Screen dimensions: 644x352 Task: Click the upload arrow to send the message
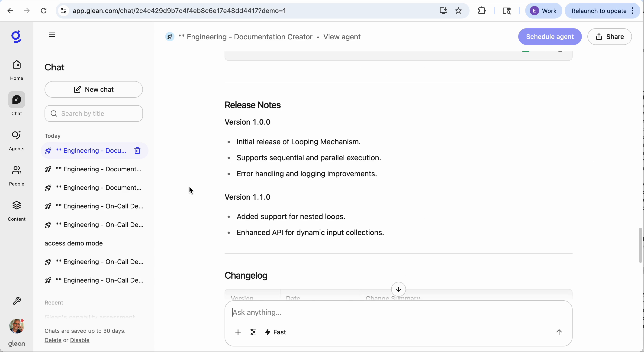[x=559, y=332]
